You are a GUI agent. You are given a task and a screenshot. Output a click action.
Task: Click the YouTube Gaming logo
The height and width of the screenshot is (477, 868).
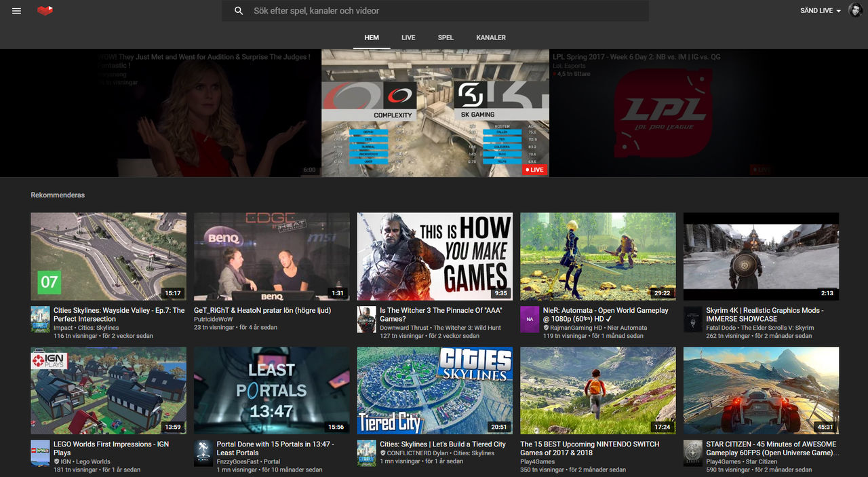[45, 11]
